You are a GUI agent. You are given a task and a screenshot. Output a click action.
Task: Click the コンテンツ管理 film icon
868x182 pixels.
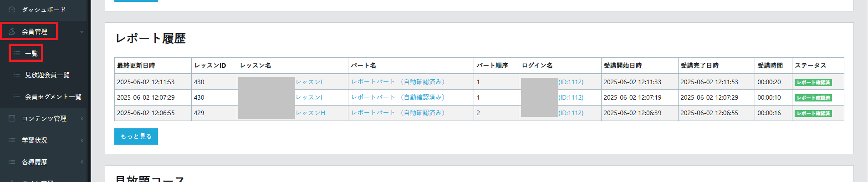pos(12,118)
